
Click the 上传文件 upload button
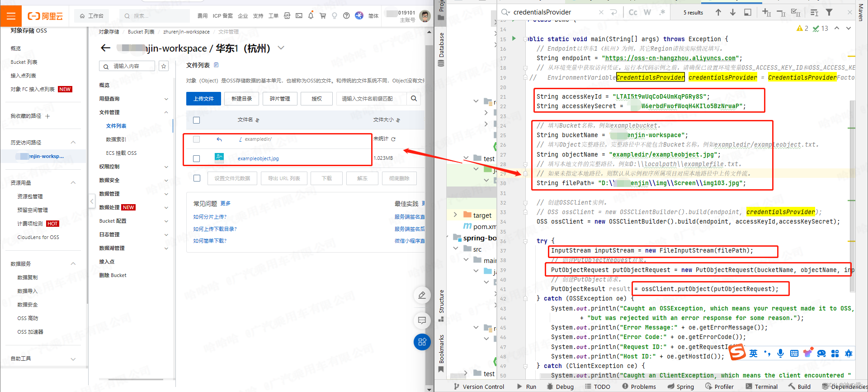[x=203, y=99]
